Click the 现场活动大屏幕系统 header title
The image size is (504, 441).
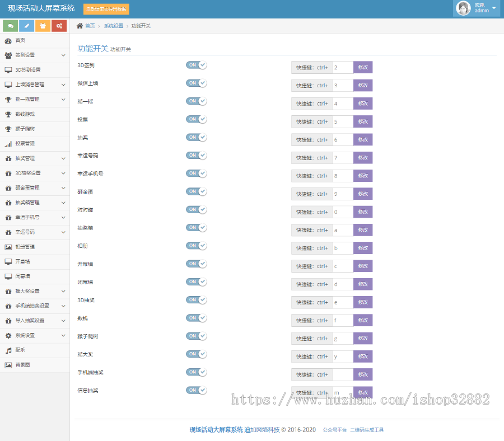tap(41, 8)
